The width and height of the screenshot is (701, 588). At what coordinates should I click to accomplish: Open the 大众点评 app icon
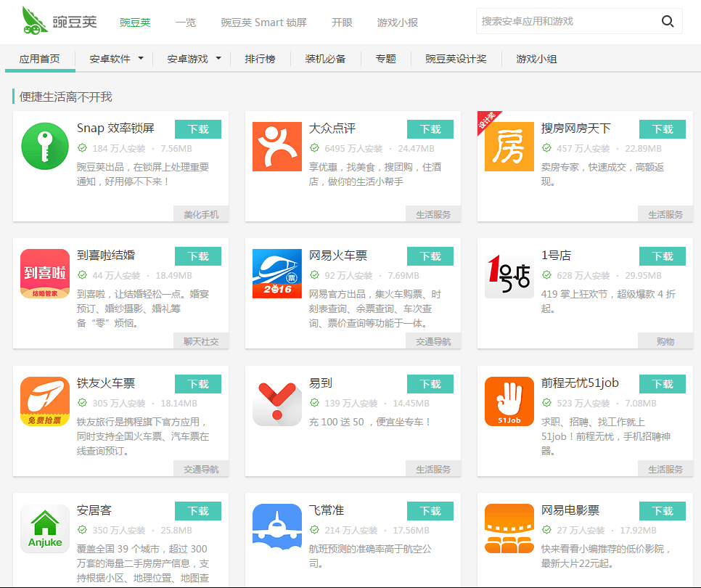[277, 147]
